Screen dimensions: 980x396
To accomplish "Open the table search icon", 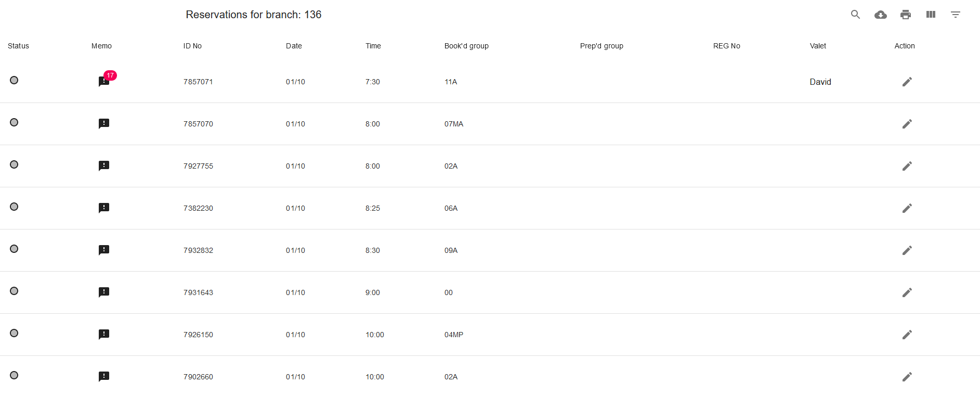I will (855, 15).
